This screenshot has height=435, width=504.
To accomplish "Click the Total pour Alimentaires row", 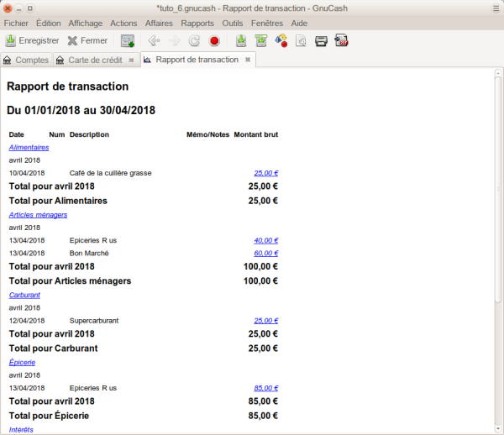I will (144, 201).
